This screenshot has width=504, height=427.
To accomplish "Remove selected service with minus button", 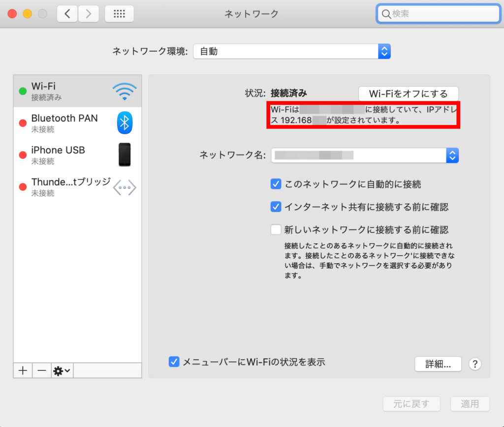I will pyautogui.click(x=42, y=370).
